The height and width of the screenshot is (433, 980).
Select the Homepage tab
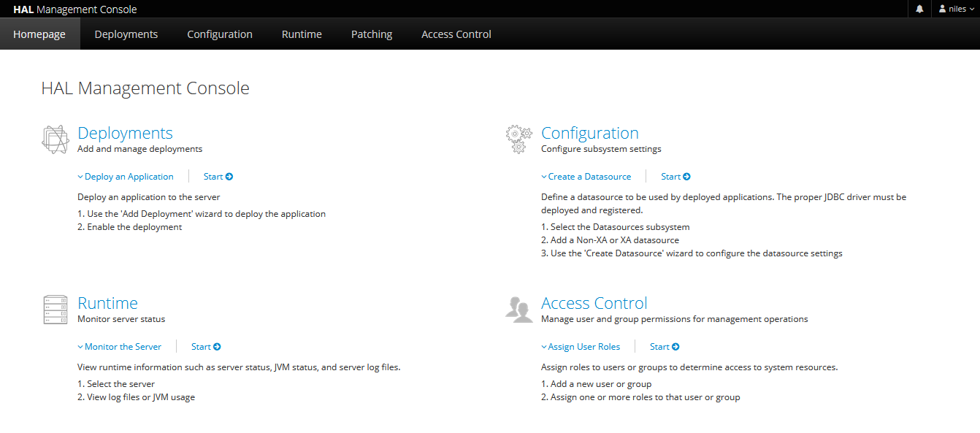click(x=39, y=34)
